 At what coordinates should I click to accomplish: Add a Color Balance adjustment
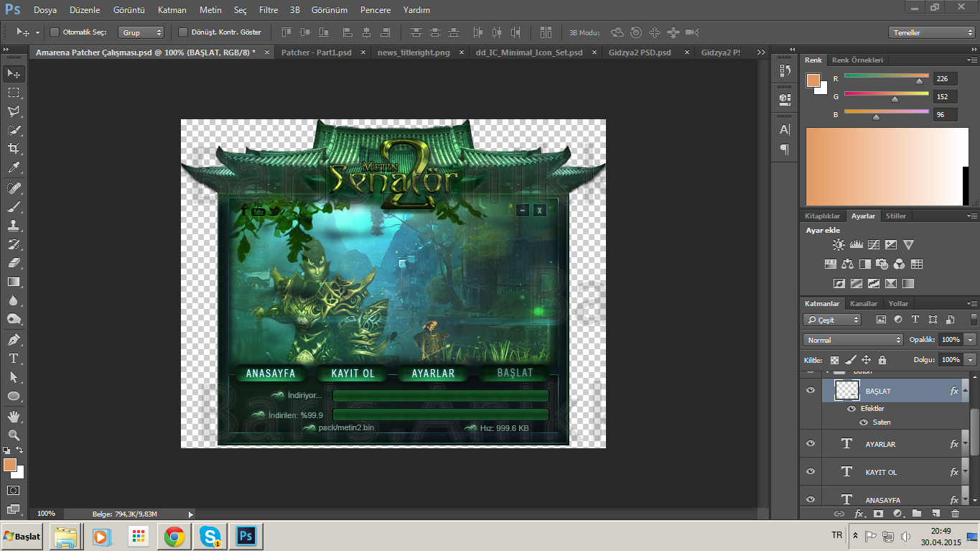click(847, 264)
